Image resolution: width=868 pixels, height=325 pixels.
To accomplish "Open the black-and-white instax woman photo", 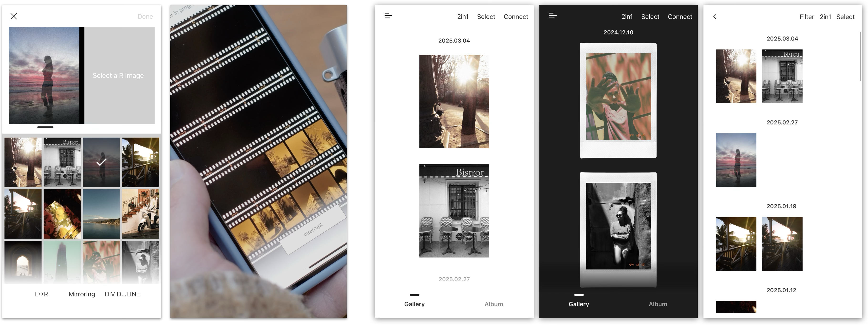I will 618,230.
